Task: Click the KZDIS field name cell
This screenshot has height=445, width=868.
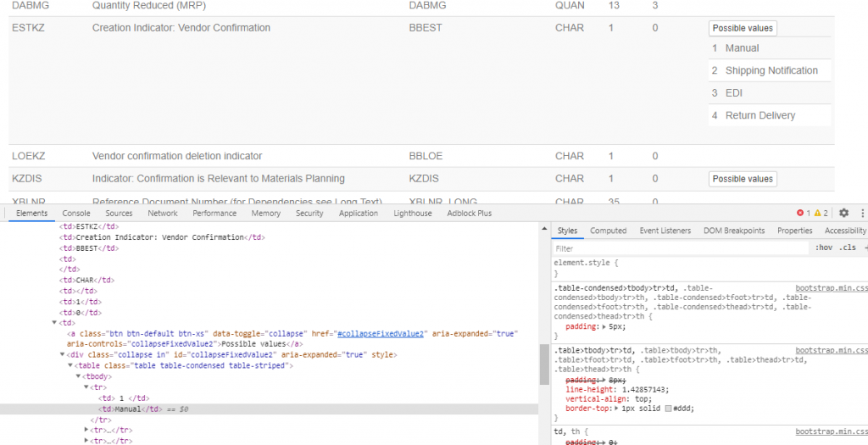Action: tap(26, 179)
